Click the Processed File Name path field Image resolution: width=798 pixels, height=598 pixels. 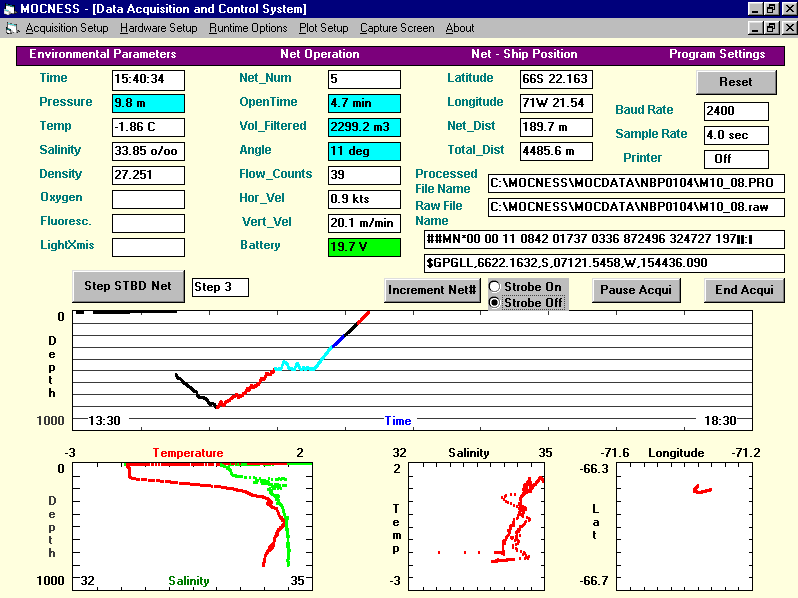[x=636, y=183]
